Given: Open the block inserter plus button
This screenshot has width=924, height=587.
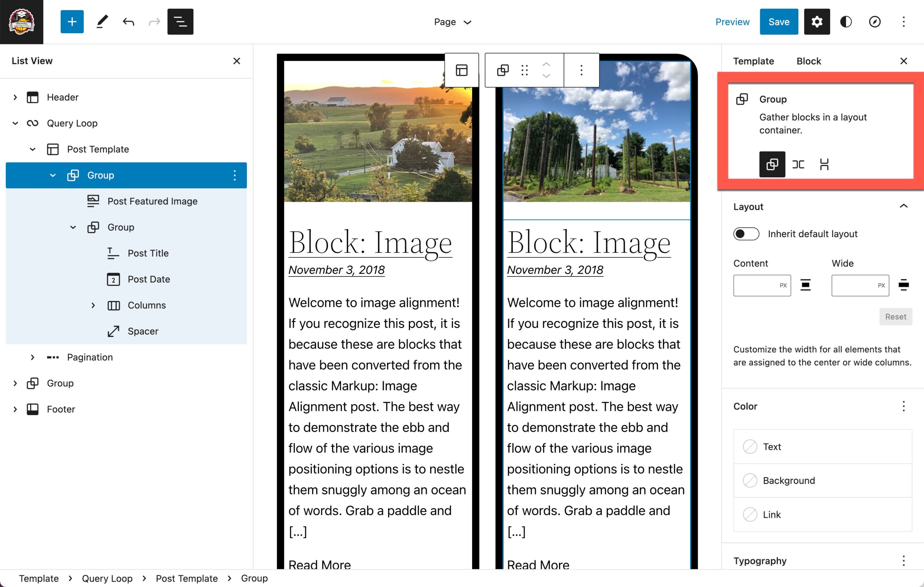Looking at the screenshot, I should tap(72, 22).
